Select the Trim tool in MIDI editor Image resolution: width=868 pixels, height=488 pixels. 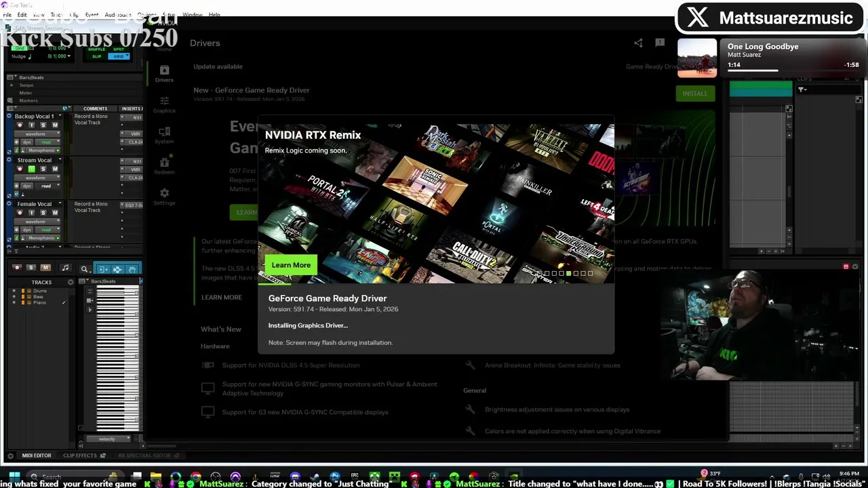point(103,269)
